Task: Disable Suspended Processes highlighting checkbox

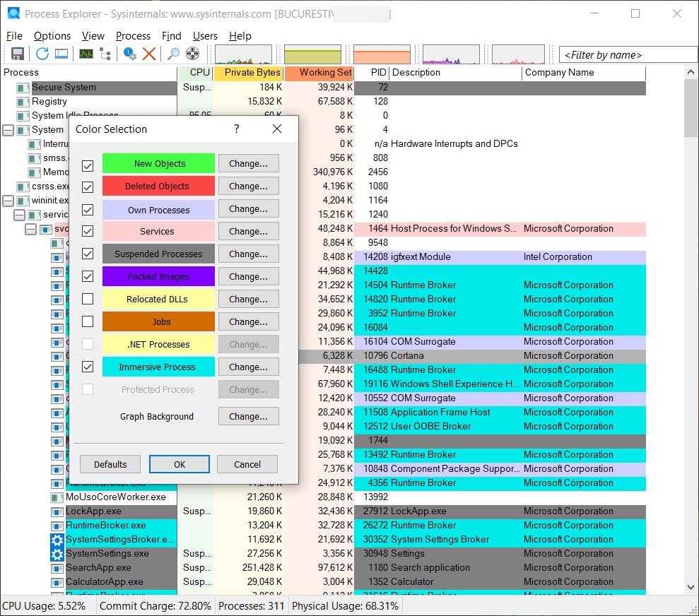Action: pyautogui.click(x=88, y=254)
